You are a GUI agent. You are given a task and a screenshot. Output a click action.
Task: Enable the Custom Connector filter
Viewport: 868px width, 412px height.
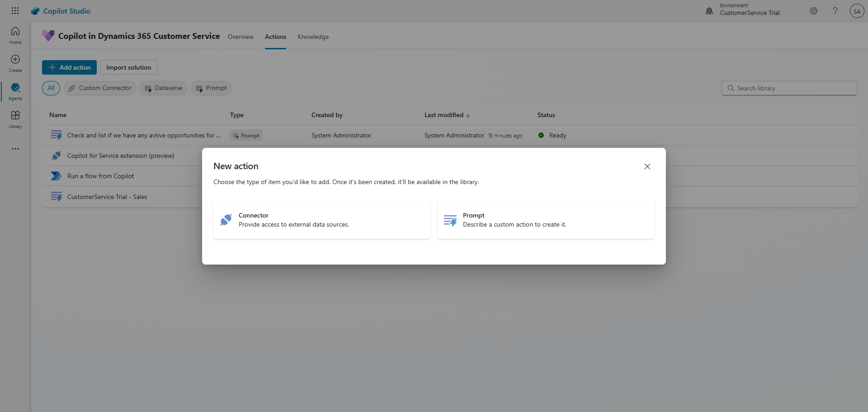click(99, 88)
